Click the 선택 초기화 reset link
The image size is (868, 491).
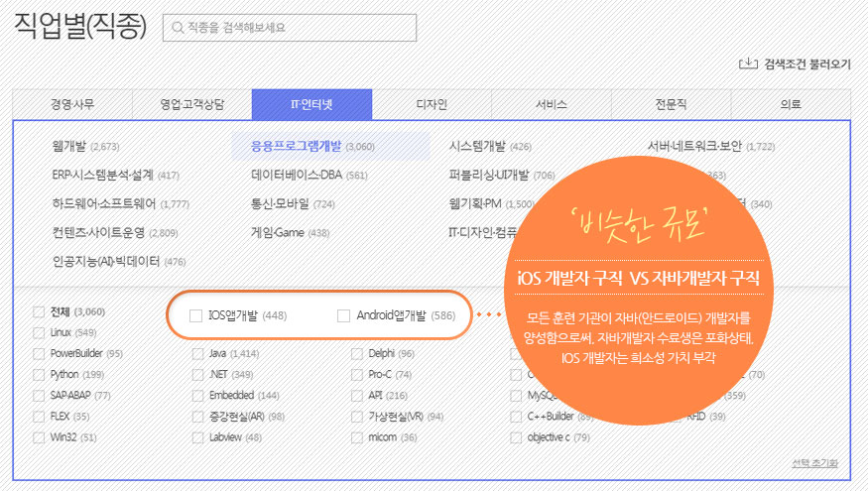(814, 463)
